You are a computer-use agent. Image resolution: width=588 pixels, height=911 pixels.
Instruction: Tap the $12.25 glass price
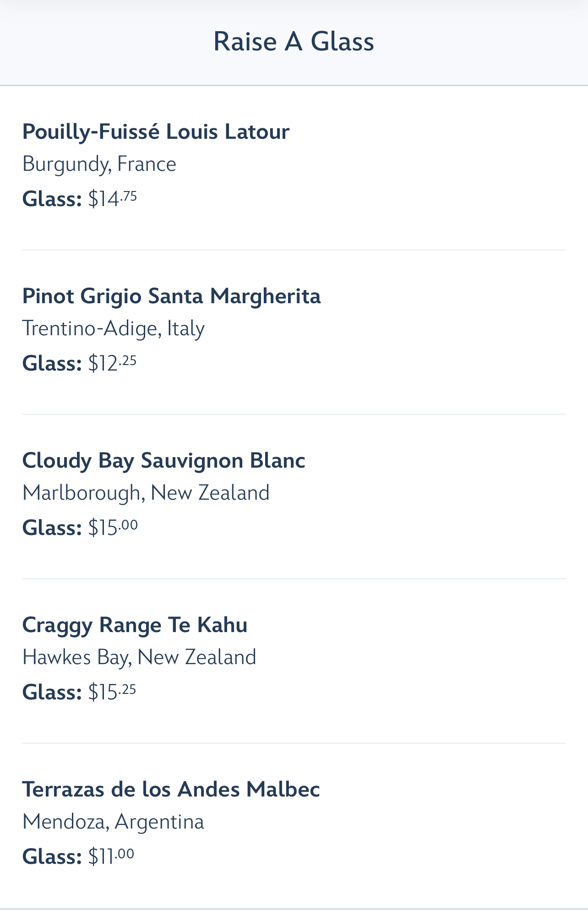click(x=113, y=363)
